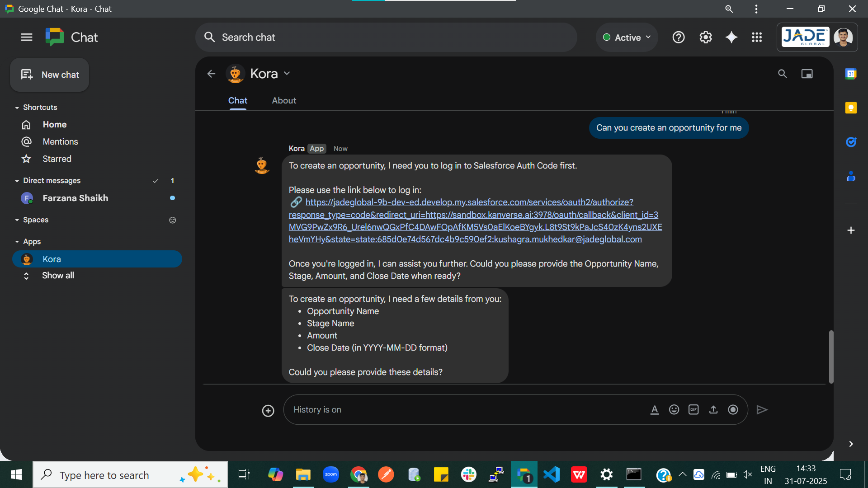Viewport: 868px width, 488px height.
Task: Upload a file to the chat
Action: [713, 409]
